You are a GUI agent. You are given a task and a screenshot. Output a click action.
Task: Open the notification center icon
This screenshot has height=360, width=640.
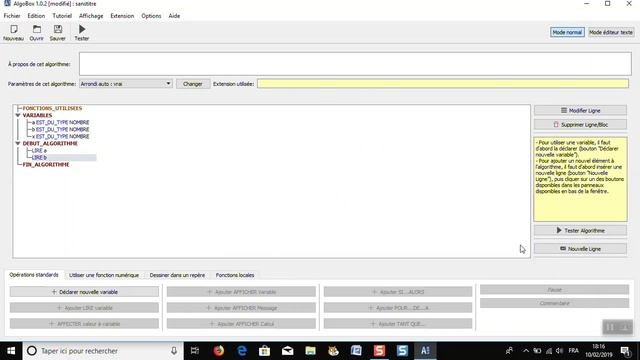click(625, 351)
